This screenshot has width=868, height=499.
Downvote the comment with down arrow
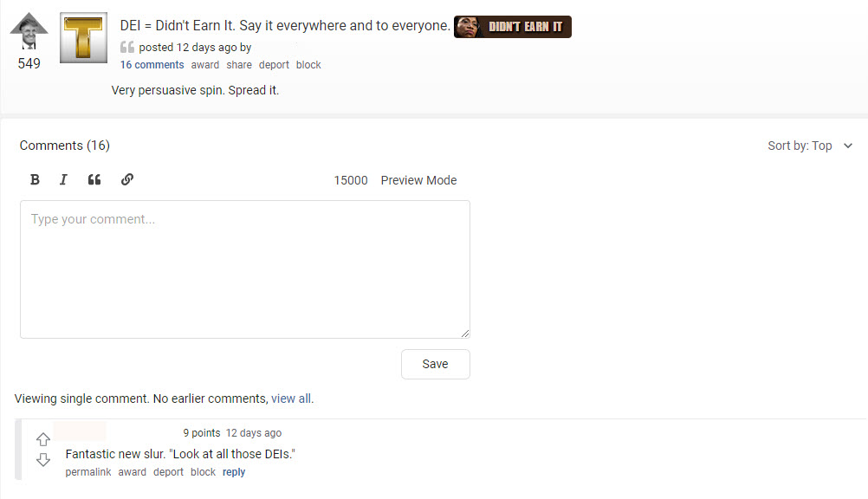(43, 460)
